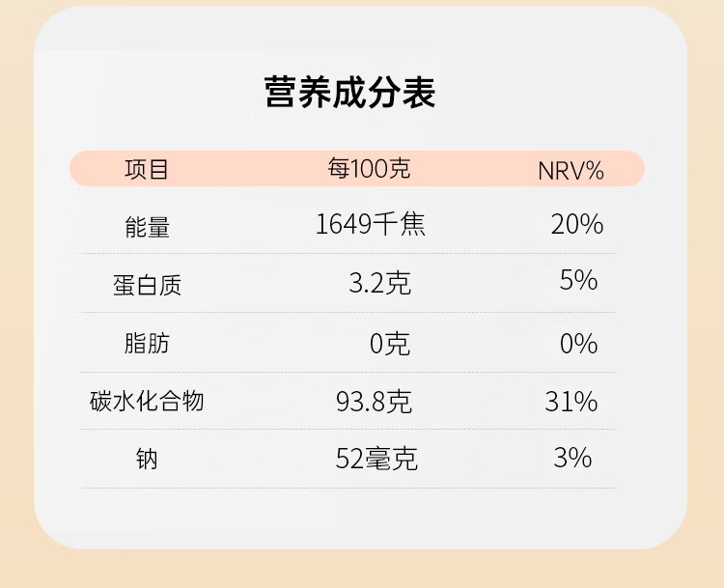The width and height of the screenshot is (724, 588).
Task: Select the 蛋白质 row label
Action: point(148,285)
